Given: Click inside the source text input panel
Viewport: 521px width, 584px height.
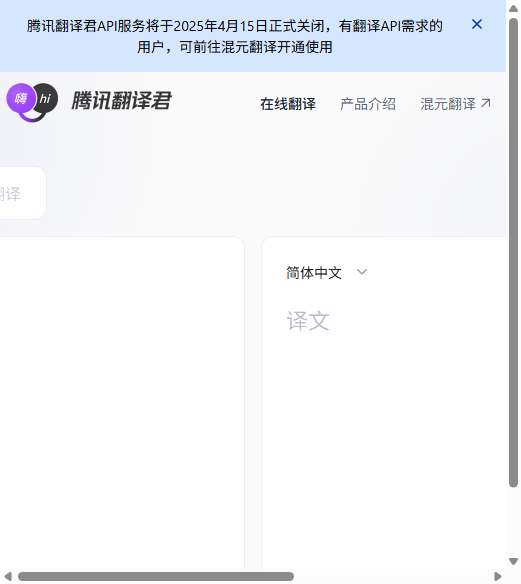Looking at the screenshot, I should pos(122,403).
